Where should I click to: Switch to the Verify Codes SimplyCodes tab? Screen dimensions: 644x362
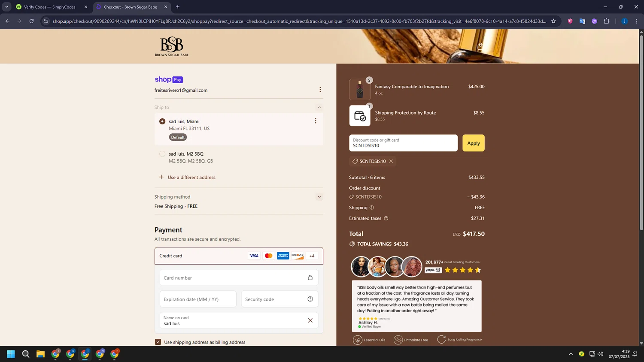pos(49,7)
